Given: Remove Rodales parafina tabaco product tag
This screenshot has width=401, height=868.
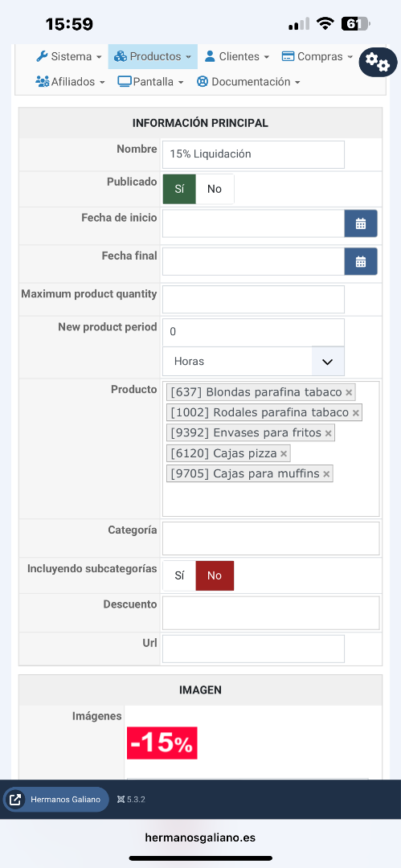Looking at the screenshot, I should pos(355,413).
